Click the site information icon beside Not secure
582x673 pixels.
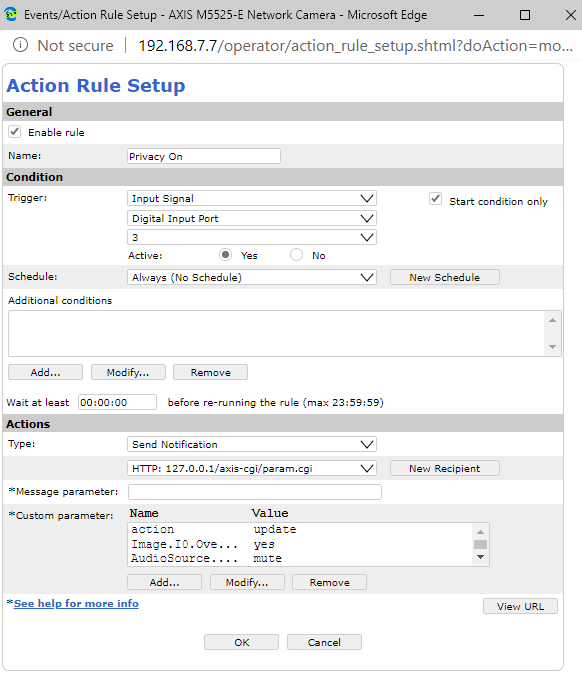point(20,45)
